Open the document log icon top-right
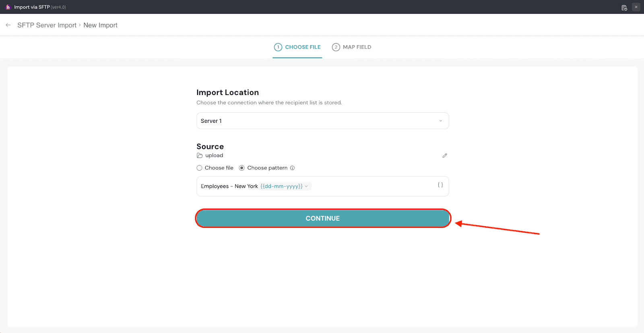Screen dimensions: 644x333 [624, 7]
